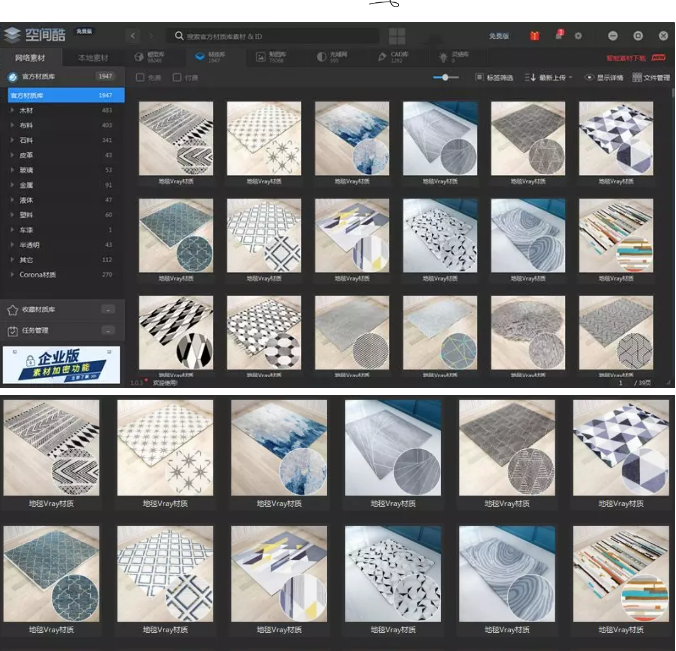The width and height of the screenshot is (676, 651).
Task: Expand the 皮革 category
Action: 12,155
